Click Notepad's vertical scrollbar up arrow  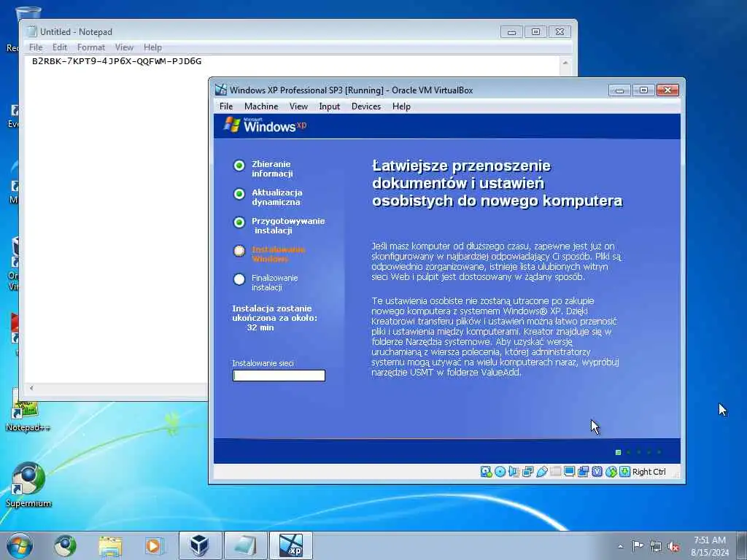tap(565, 63)
